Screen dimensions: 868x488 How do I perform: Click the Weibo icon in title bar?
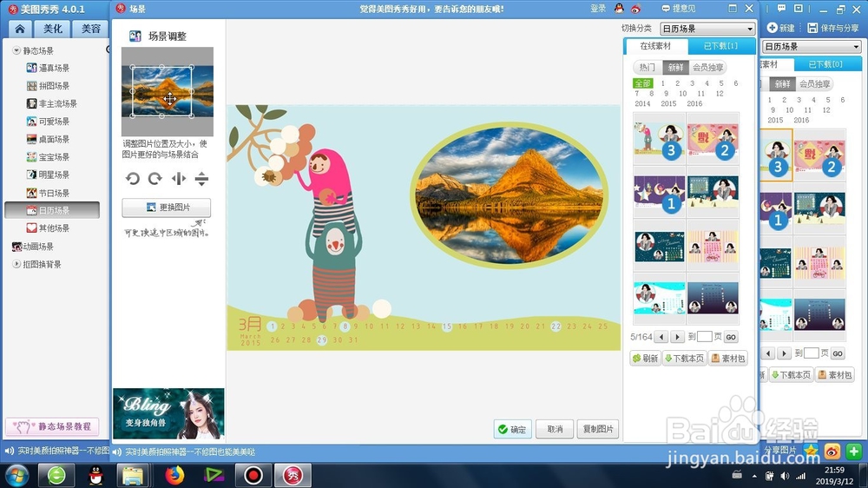click(x=635, y=9)
